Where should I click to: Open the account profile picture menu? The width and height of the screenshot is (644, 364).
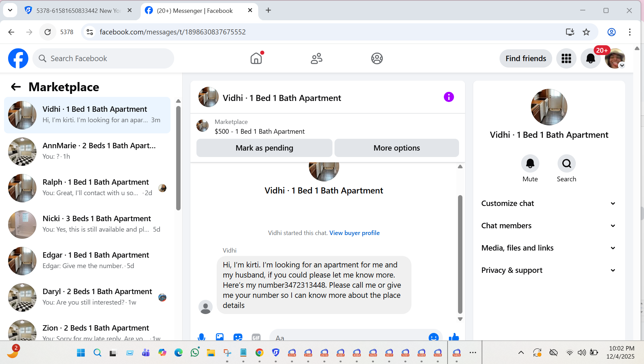[615, 58]
